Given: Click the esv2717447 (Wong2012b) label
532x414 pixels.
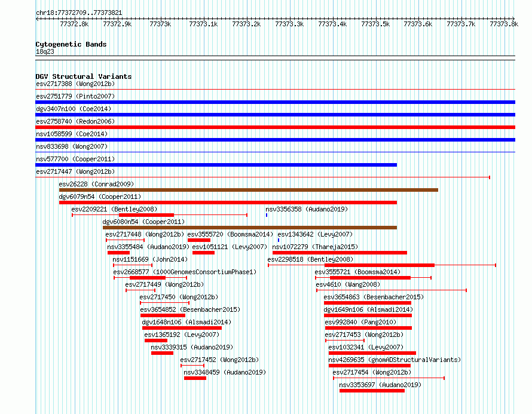Looking at the screenshot, I should pos(75,171).
